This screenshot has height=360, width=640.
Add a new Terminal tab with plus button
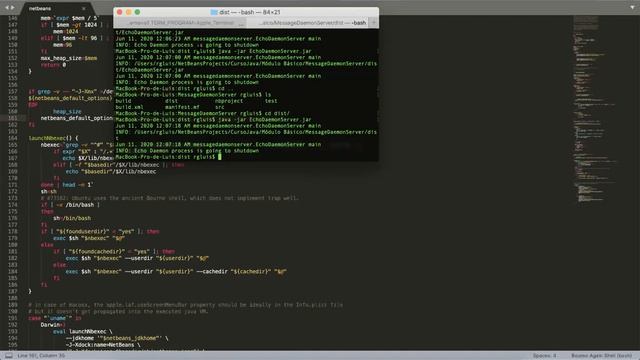pos(373,23)
